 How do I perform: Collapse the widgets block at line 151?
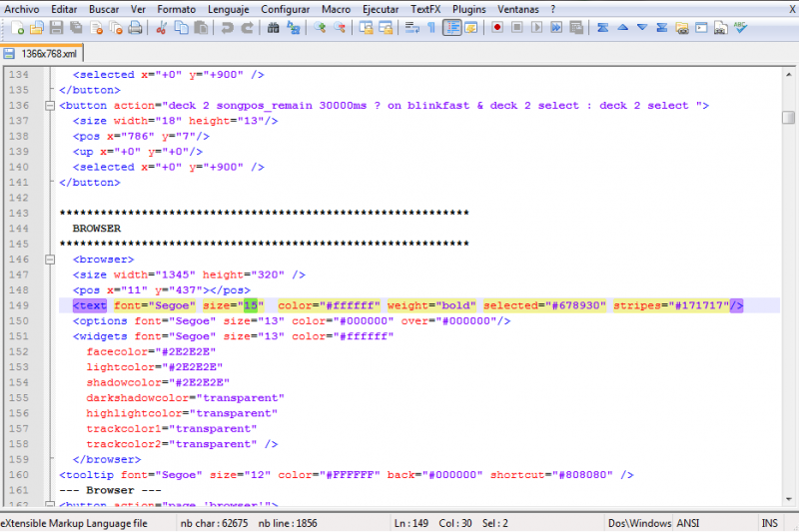[x=50, y=336]
